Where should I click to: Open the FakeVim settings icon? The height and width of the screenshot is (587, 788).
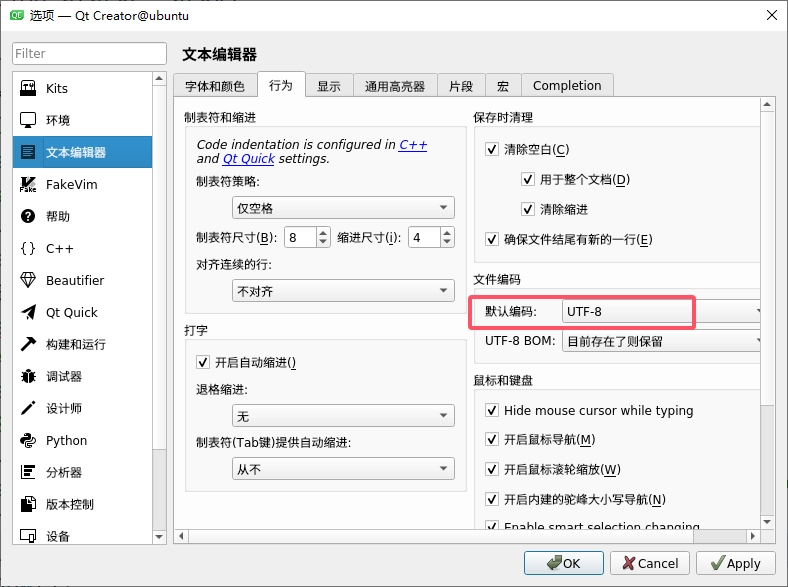pyautogui.click(x=28, y=185)
